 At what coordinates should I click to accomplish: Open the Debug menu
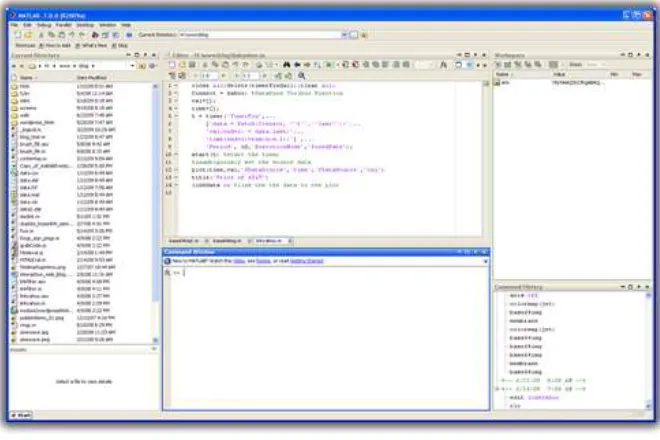point(44,25)
